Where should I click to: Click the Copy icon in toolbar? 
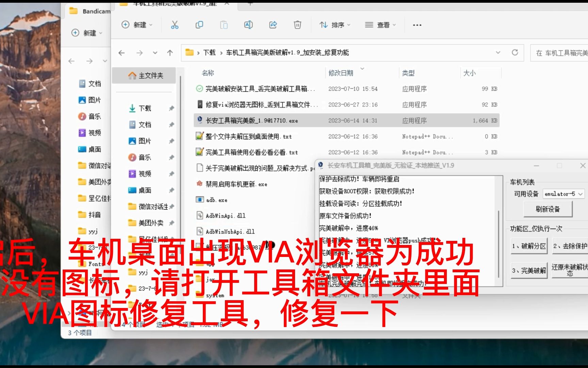[199, 25]
